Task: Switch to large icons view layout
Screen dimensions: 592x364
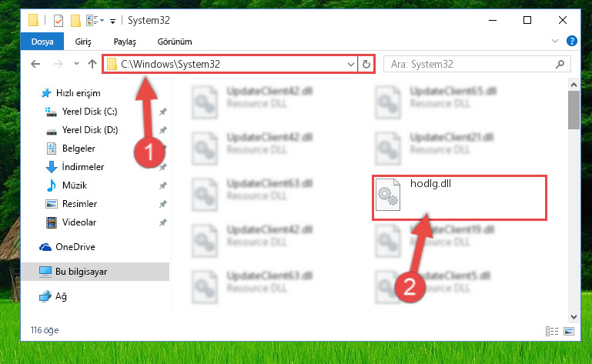Action: pos(569,331)
